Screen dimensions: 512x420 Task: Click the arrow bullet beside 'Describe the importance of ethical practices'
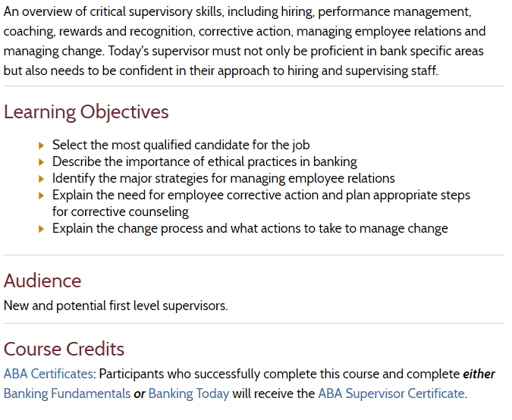[x=41, y=162]
